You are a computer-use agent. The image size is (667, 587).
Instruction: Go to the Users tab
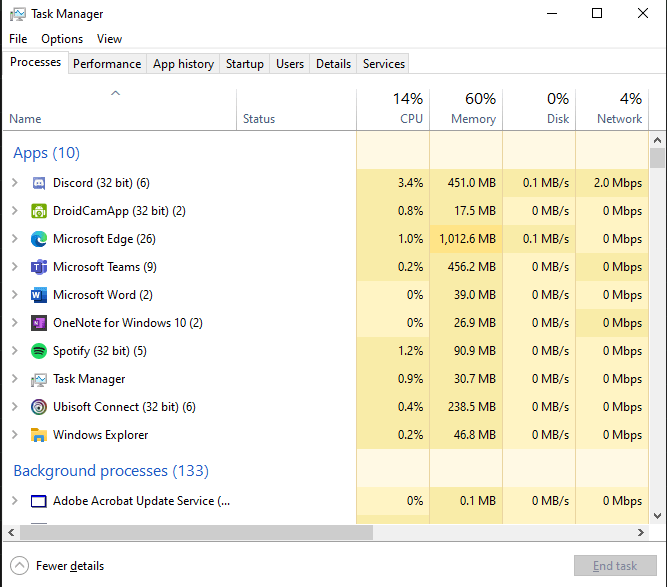290,64
